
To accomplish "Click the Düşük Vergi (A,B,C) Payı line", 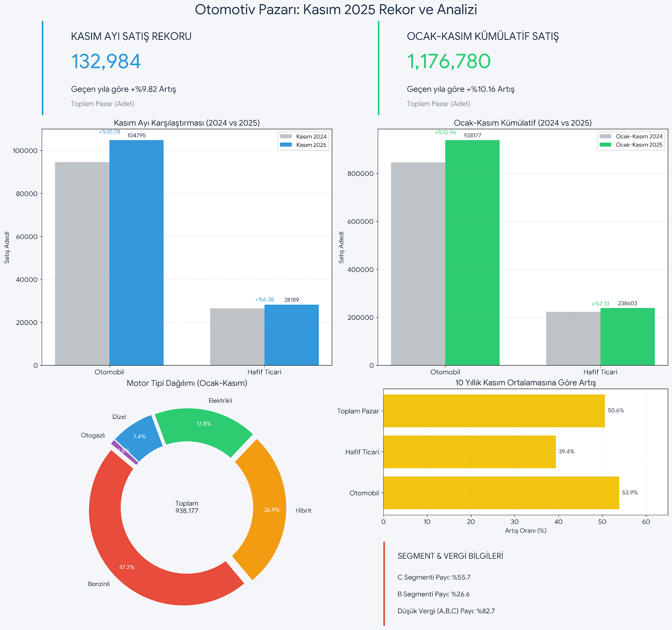I will point(446,611).
